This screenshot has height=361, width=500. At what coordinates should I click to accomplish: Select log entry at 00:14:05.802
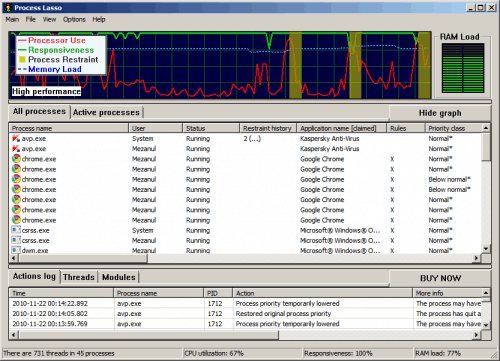tap(246, 314)
